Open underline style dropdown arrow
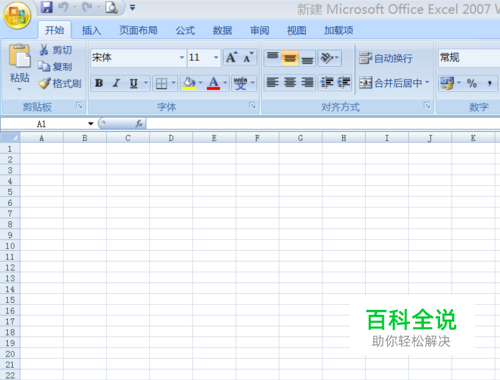Image resolution: width=500 pixels, height=380 pixels. (146, 82)
